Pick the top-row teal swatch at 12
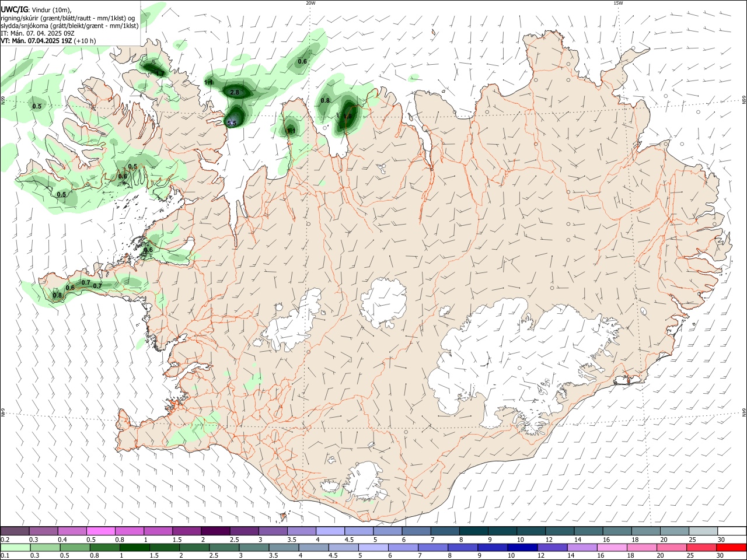This screenshot has width=747, height=560. (x=560, y=531)
